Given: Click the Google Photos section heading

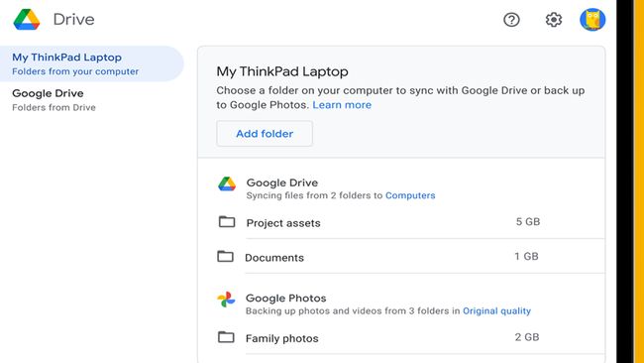Looking at the screenshot, I should coord(286,299).
